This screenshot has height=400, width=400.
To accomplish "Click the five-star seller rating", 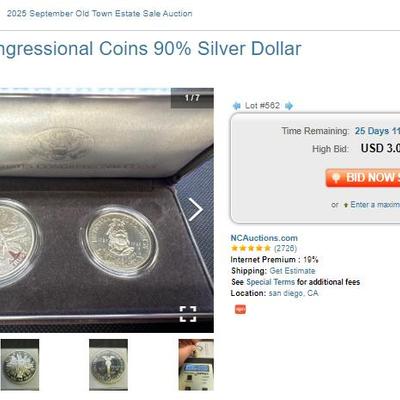I will 251,248.
